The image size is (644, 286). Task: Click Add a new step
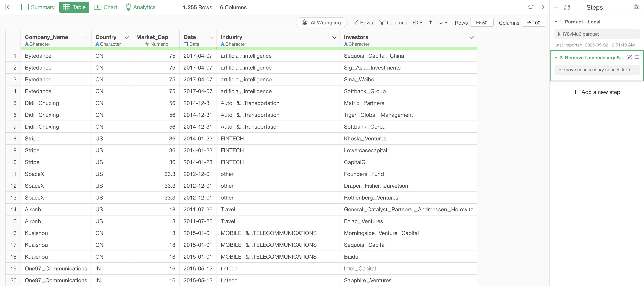coord(596,92)
